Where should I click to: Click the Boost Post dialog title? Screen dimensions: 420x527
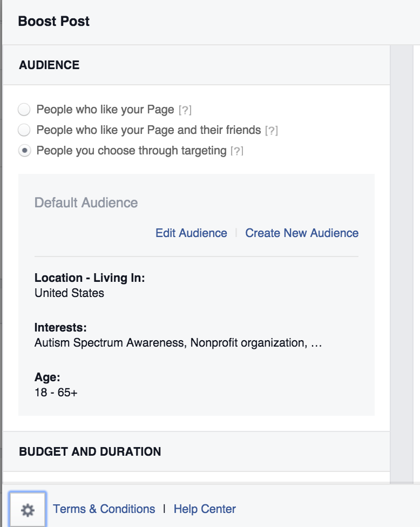pos(54,21)
